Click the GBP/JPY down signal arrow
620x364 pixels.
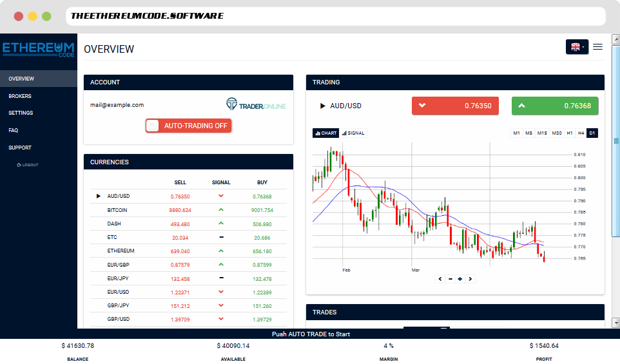[x=221, y=305]
